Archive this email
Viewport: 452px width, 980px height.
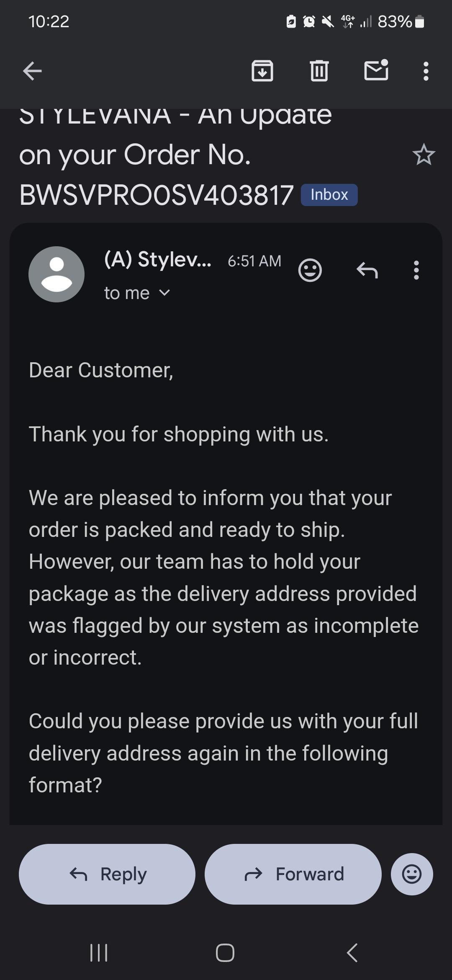coord(262,71)
